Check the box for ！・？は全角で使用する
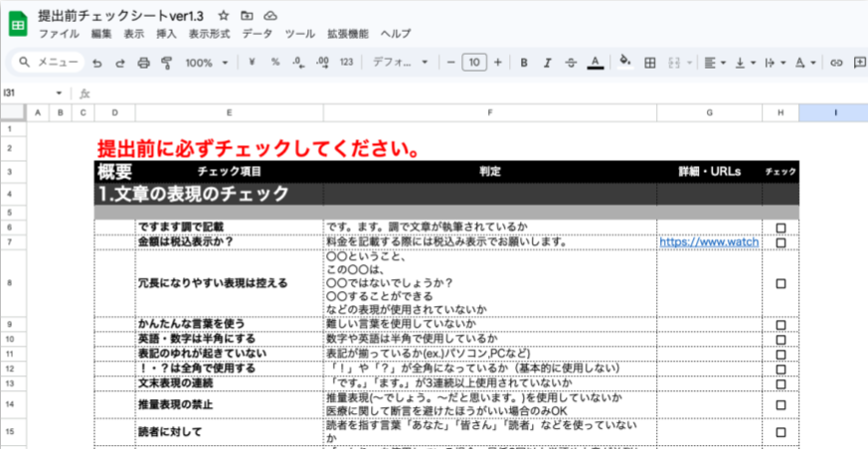The image size is (868, 449). pyautogui.click(x=781, y=370)
